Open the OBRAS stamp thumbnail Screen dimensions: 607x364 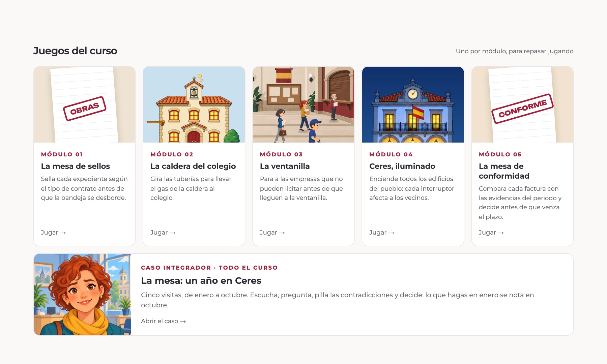click(84, 104)
